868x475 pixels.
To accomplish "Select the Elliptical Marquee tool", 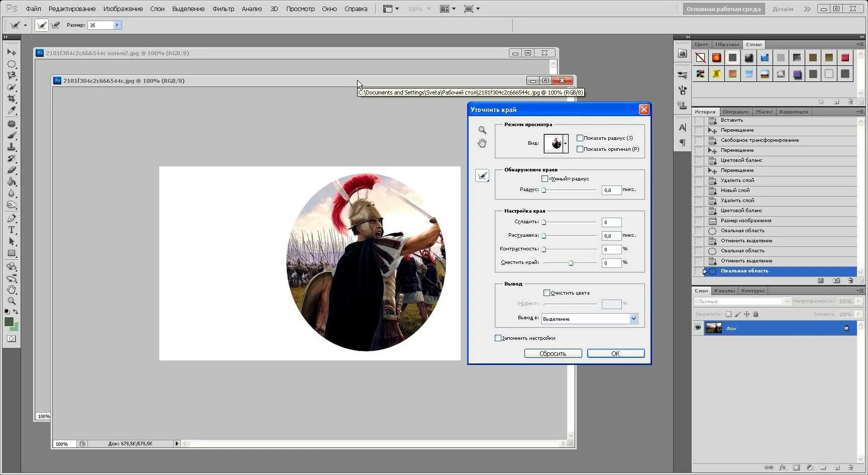I will (12, 64).
